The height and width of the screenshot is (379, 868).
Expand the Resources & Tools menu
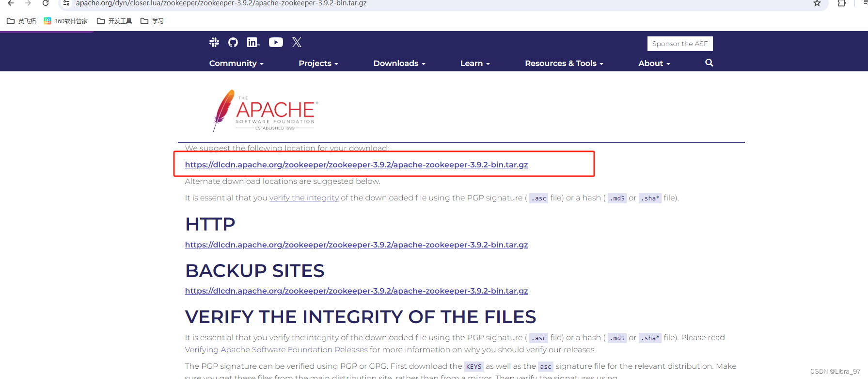click(x=564, y=64)
